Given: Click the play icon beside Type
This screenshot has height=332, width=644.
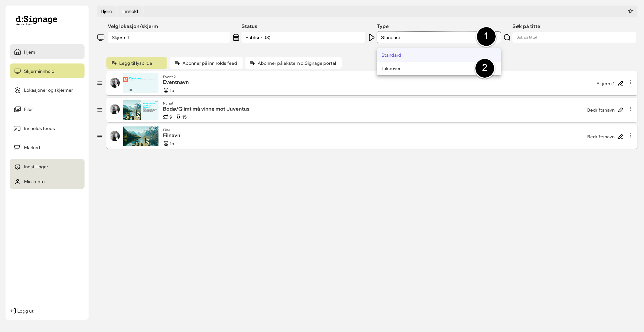Looking at the screenshot, I should click(371, 38).
